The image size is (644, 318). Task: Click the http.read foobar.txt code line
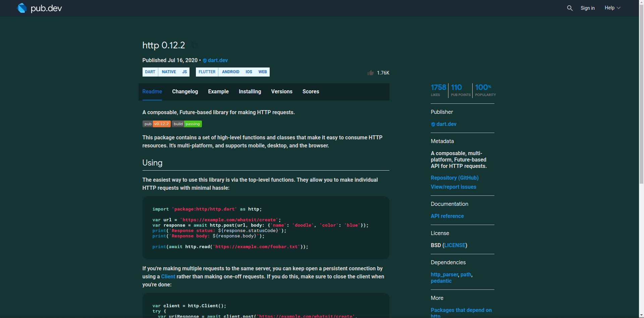(x=230, y=247)
